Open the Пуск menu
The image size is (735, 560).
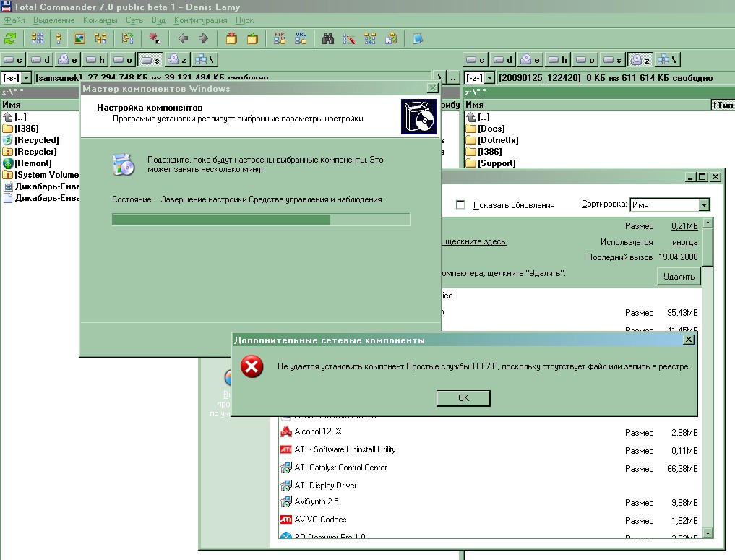244,20
